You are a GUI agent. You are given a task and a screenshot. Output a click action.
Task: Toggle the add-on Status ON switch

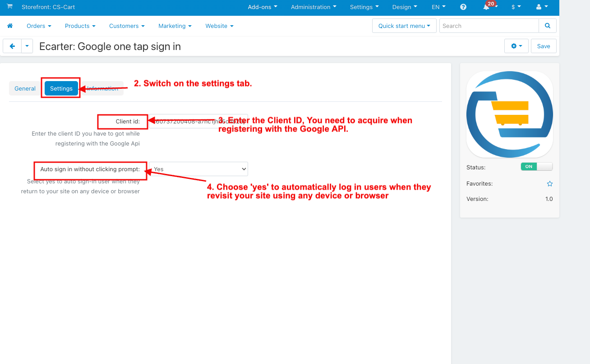(537, 167)
